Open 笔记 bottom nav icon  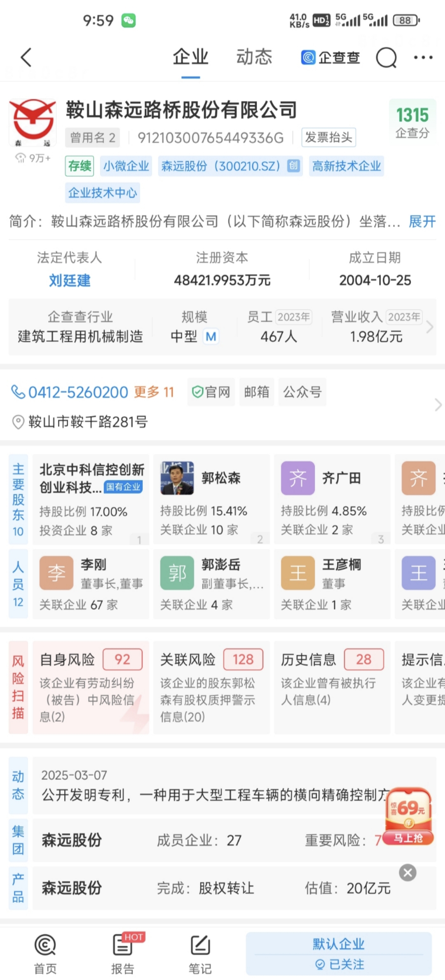200,954
